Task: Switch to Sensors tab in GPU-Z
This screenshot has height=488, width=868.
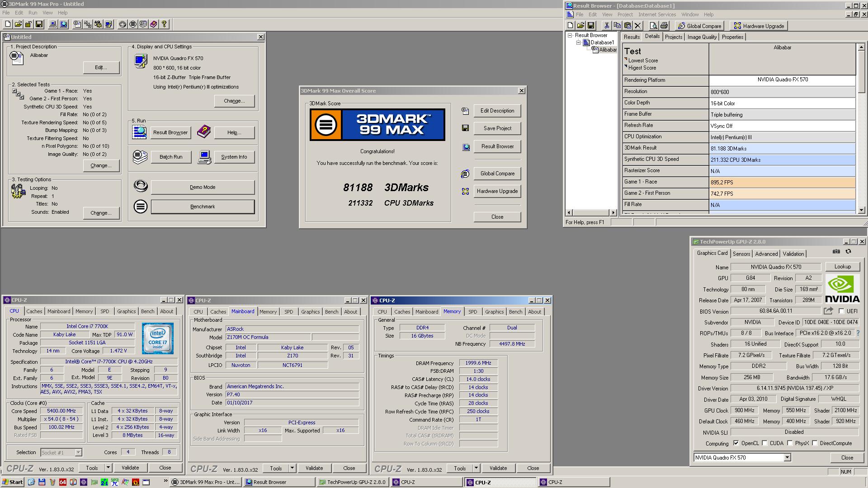Action: pyautogui.click(x=741, y=254)
